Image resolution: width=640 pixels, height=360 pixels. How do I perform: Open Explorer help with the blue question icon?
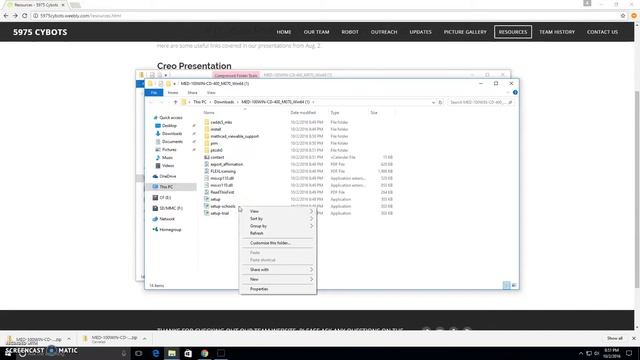(515, 93)
